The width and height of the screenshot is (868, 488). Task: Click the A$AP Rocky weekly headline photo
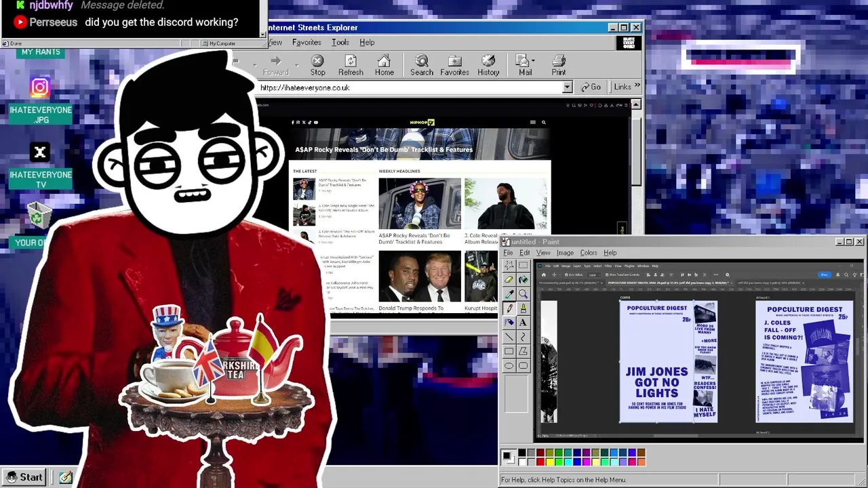[420, 203]
